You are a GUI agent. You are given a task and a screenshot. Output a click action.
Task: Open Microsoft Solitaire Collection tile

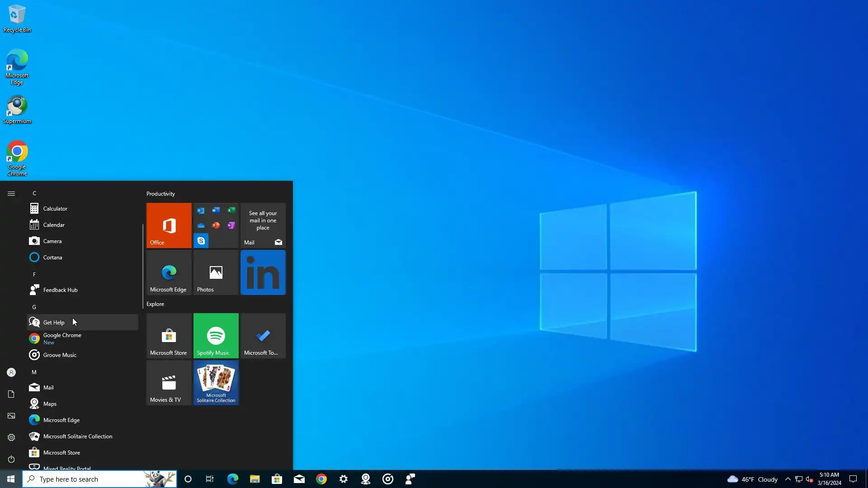coord(216,382)
